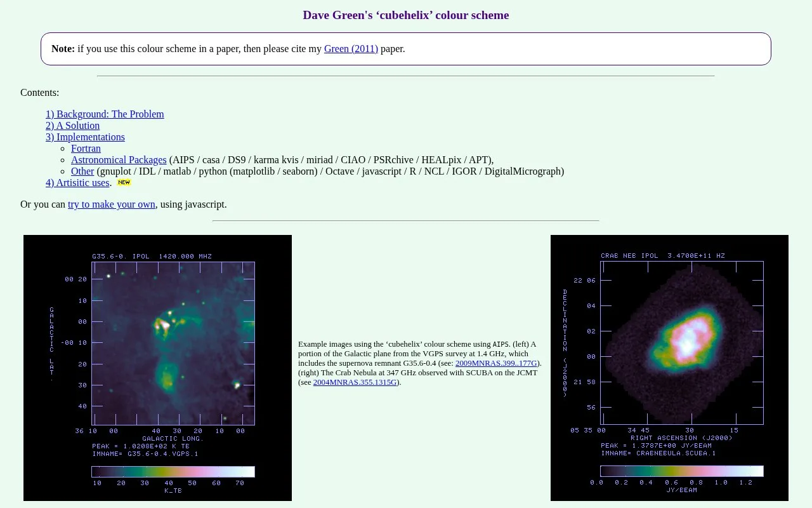Click the 'try to make your own' link
The width and height of the screenshot is (812, 508).
pos(112,204)
